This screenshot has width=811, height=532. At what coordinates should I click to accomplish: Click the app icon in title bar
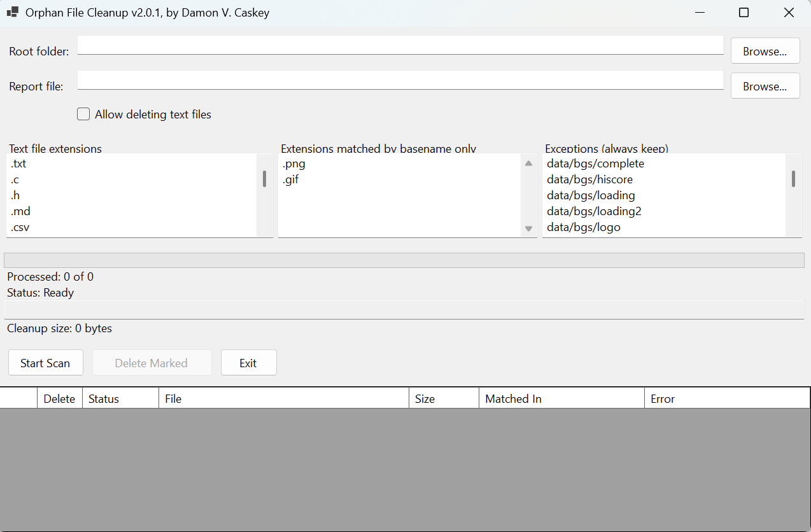click(12, 12)
